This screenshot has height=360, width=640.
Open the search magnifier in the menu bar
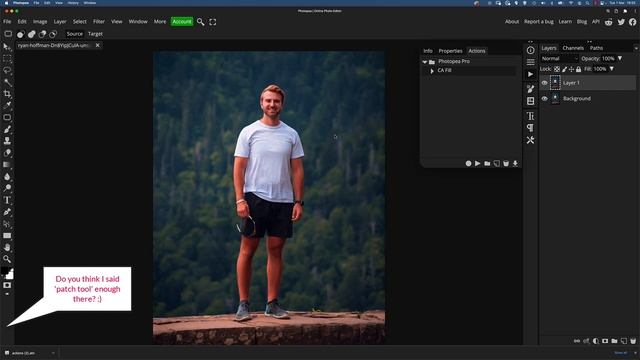click(x=200, y=22)
